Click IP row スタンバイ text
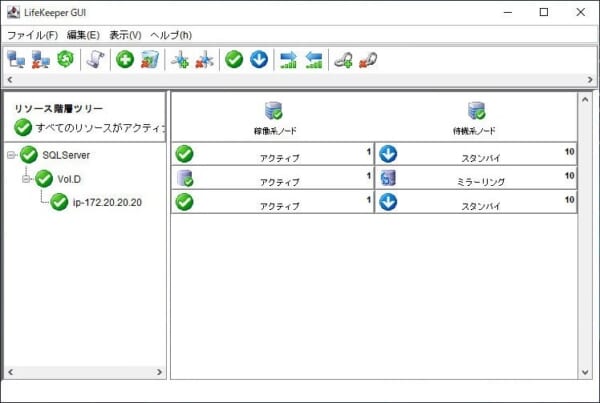 pyautogui.click(x=481, y=206)
